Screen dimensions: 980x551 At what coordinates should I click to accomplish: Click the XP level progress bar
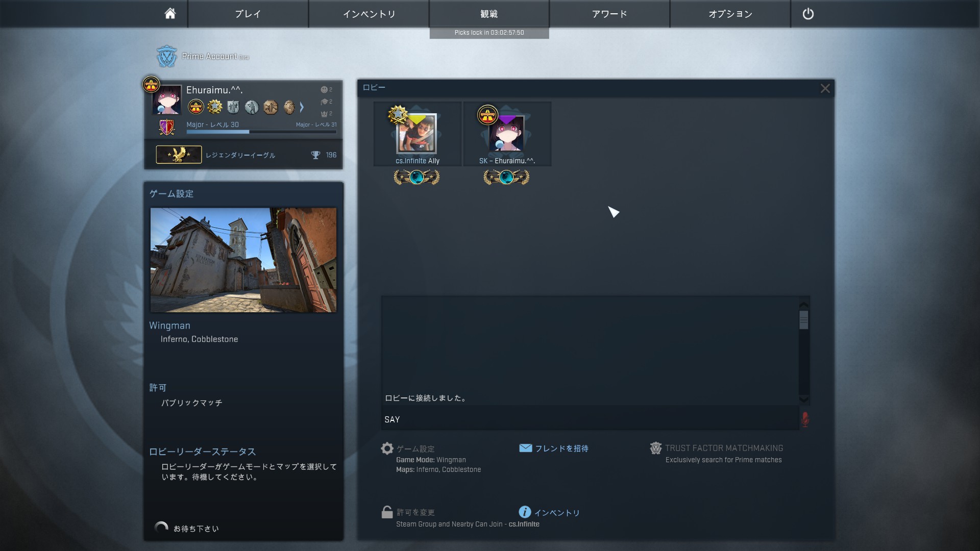261,132
